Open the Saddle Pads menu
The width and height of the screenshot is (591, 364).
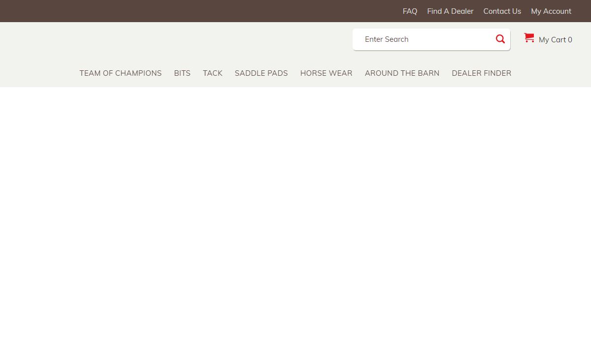coord(261,73)
